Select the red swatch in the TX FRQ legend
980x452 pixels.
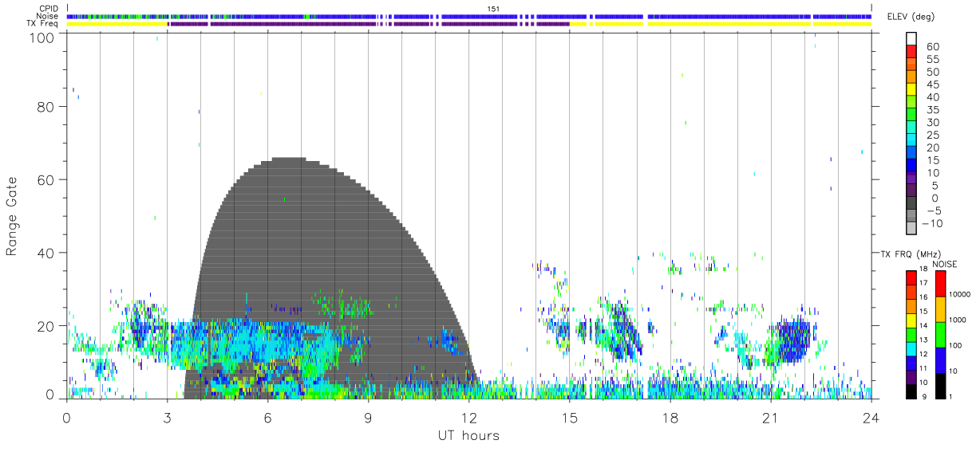(911, 278)
